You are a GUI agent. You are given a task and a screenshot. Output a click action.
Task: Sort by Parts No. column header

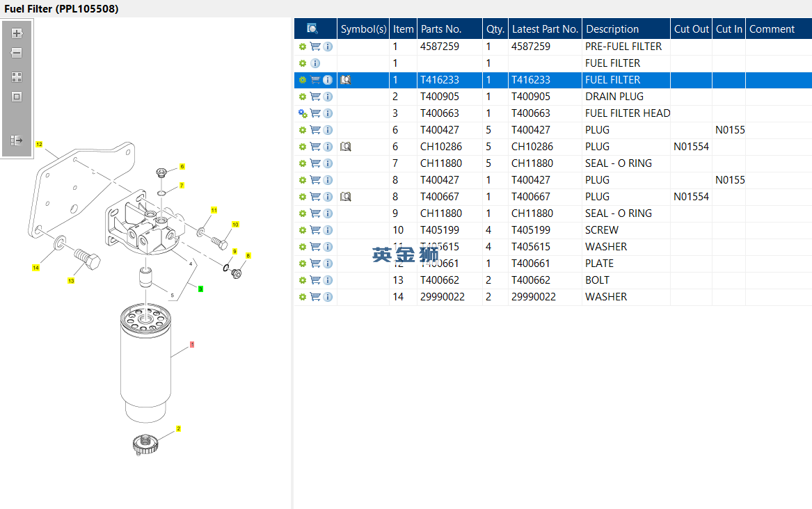coord(449,29)
